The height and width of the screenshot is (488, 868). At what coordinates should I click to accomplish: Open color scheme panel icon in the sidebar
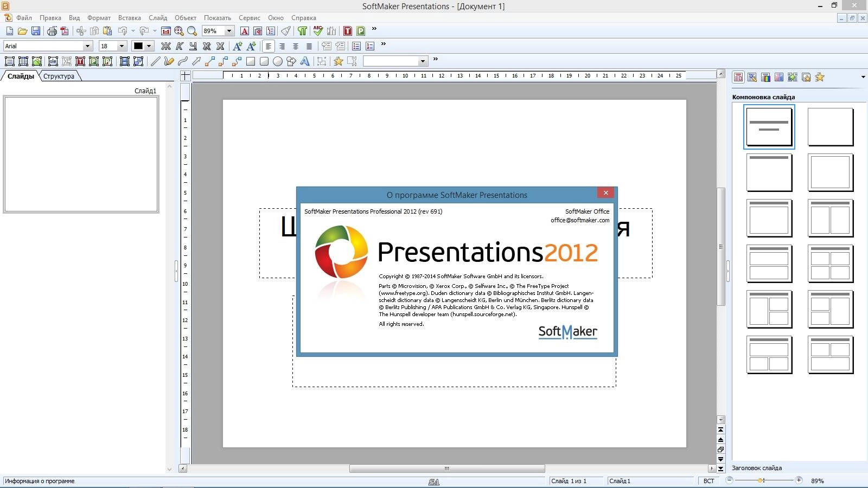[765, 77]
